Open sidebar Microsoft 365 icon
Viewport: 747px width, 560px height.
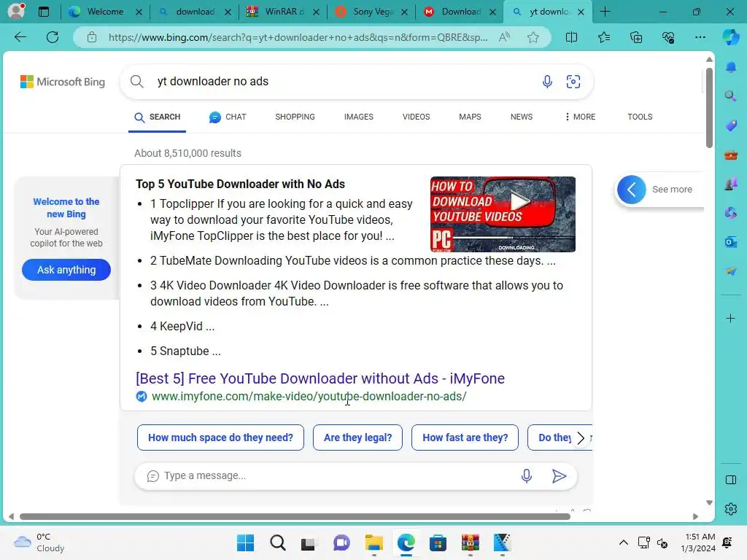click(731, 213)
